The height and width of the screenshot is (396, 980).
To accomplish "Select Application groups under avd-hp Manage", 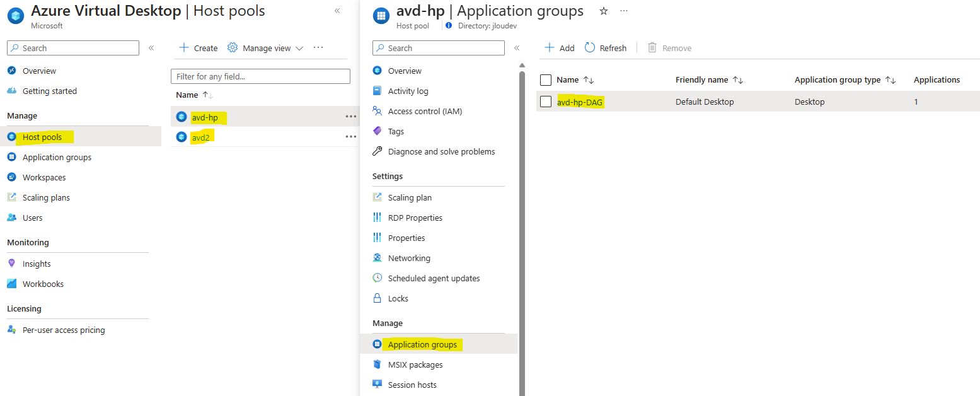I will [x=422, y=344].
